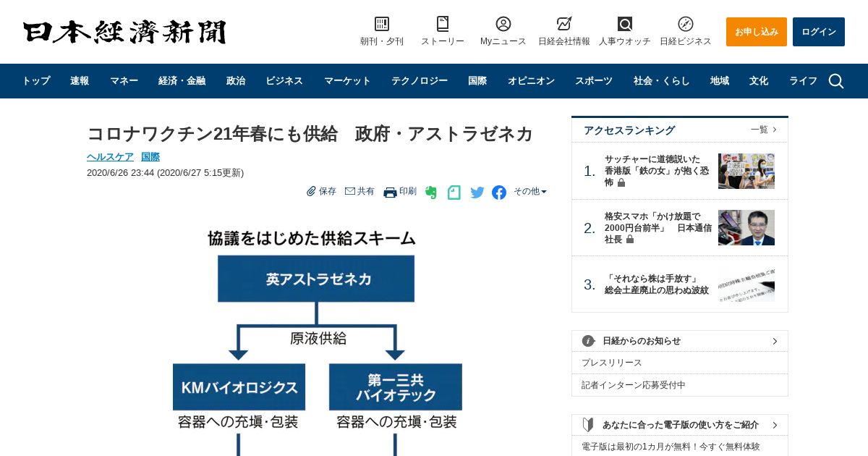Open the 朝刊・夕刊 newspaper icon
This screenshot has height=456, width=868.
(382, 24)
